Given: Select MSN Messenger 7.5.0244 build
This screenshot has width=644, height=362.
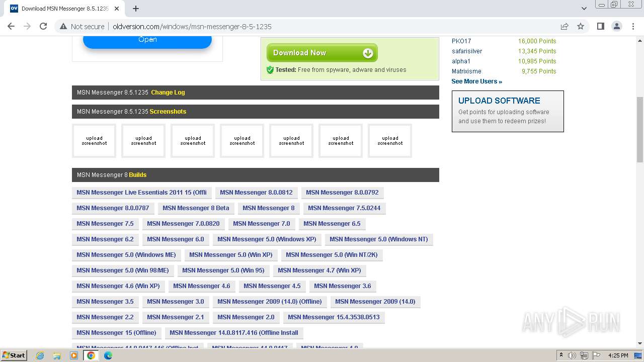Looking at the screenshot, I should 344,208.
